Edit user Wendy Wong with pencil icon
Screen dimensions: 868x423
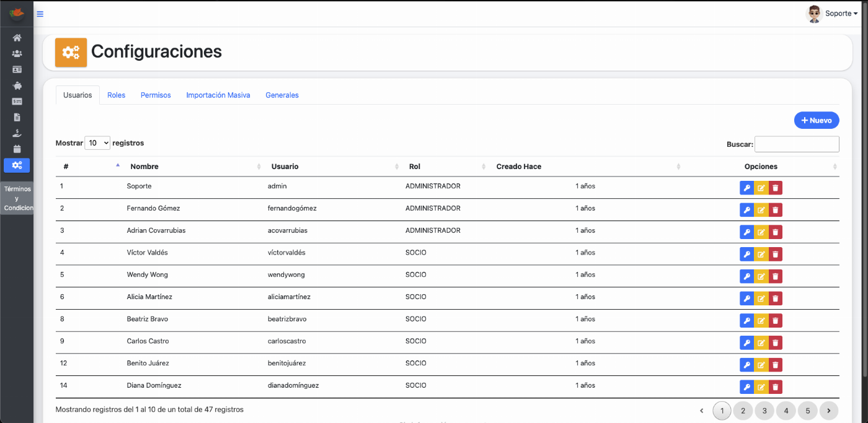point(761,276)
